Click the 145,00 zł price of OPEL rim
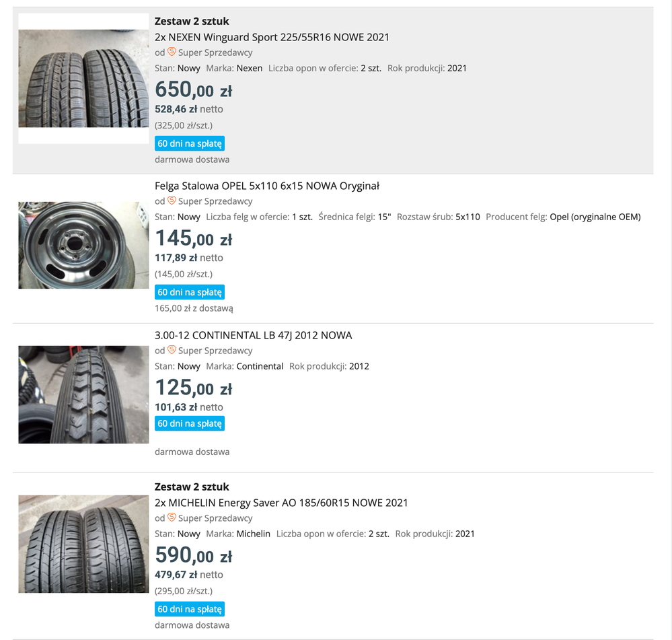672x640 pixels. tap(193, 239)
